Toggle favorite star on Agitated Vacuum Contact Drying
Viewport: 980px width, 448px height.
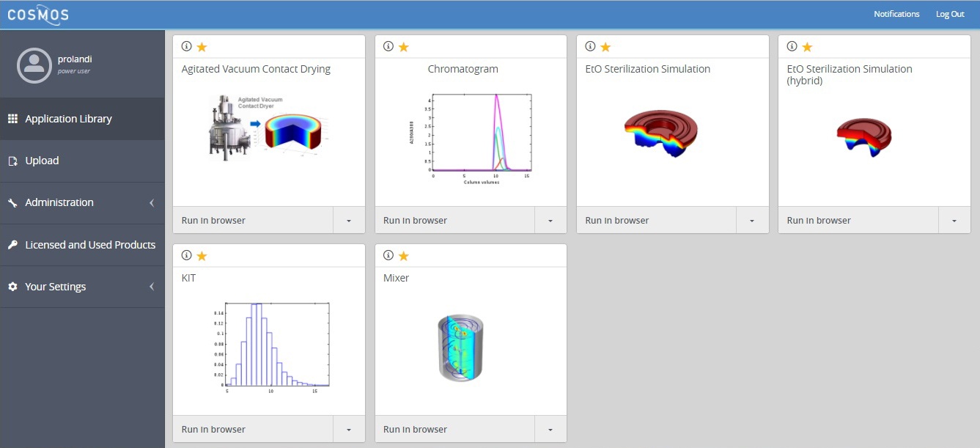(202, 47)
